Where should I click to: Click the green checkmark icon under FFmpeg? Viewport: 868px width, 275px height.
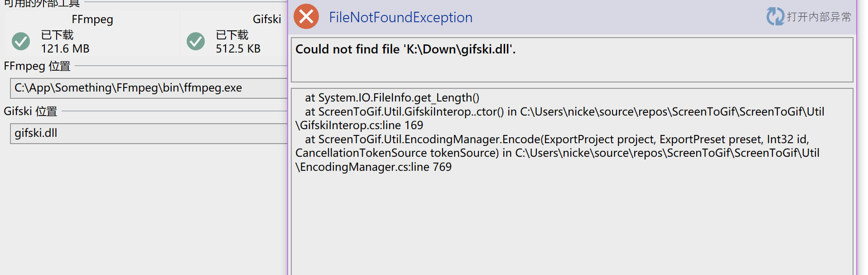click(x=20, y=41)
